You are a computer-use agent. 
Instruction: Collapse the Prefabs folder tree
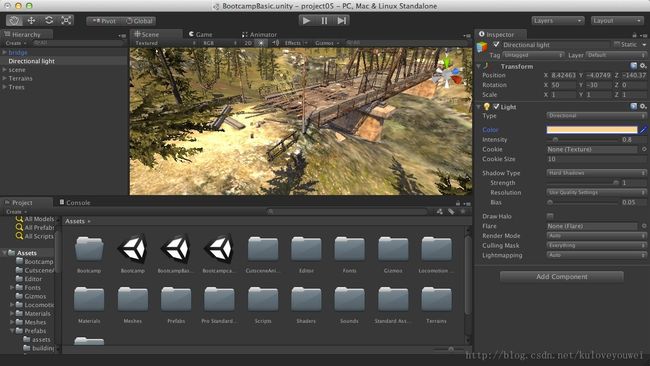12,331
